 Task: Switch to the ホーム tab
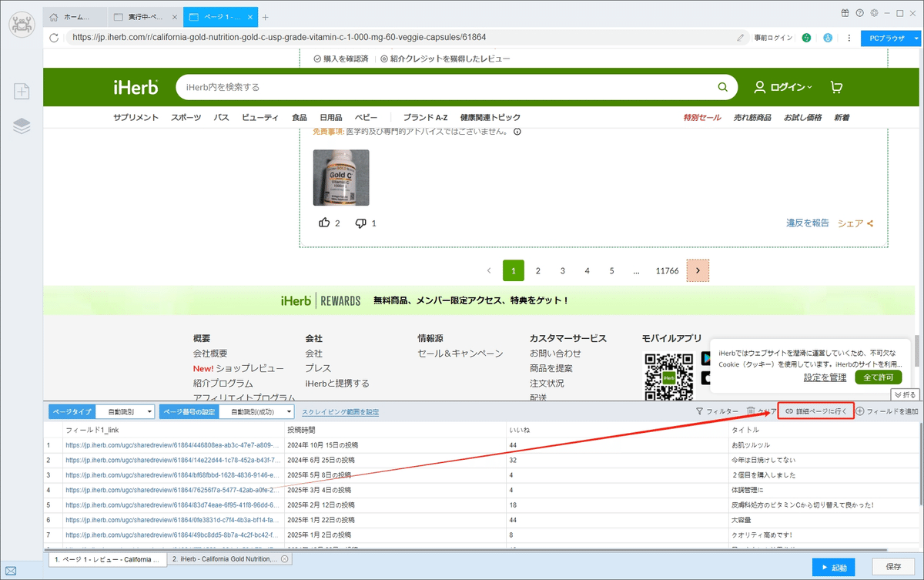click(75, 17)
